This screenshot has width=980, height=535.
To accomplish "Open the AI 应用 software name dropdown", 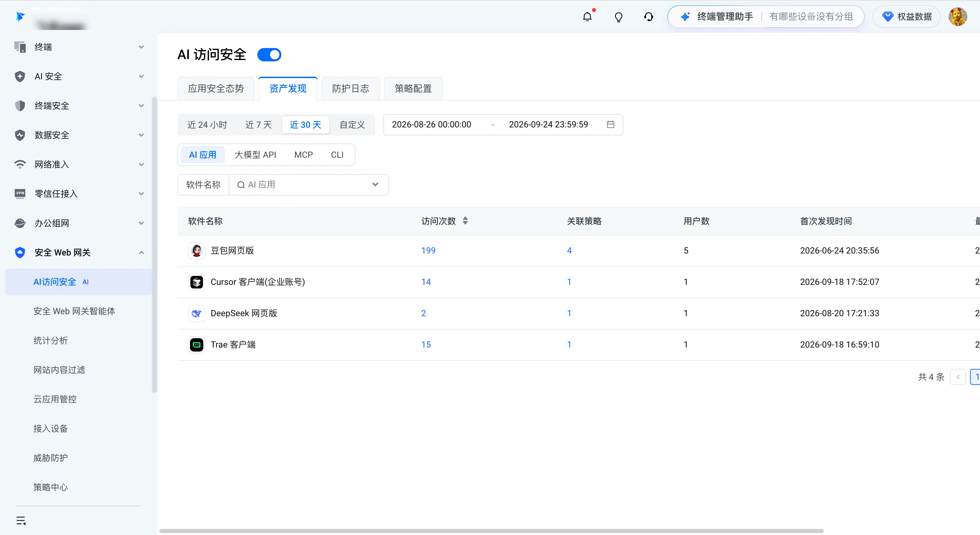I will [309, 185].
